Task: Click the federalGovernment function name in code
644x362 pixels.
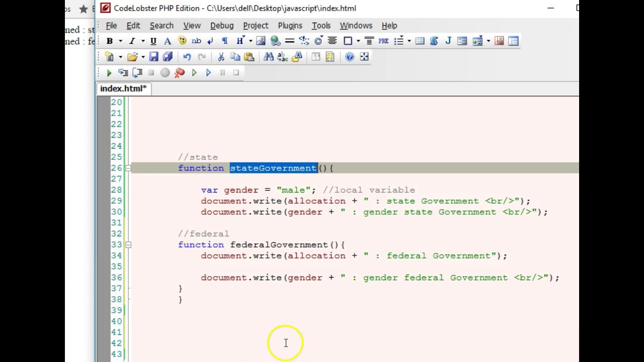Action: click(279, 245)
